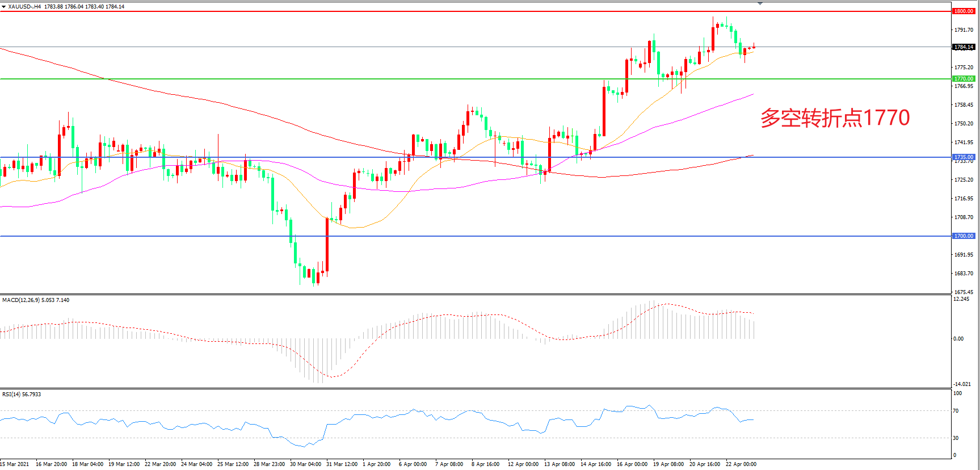Click the RSI 30 level scale label
The width and height of the screenshot is (980, 470).
coord(956,438)
